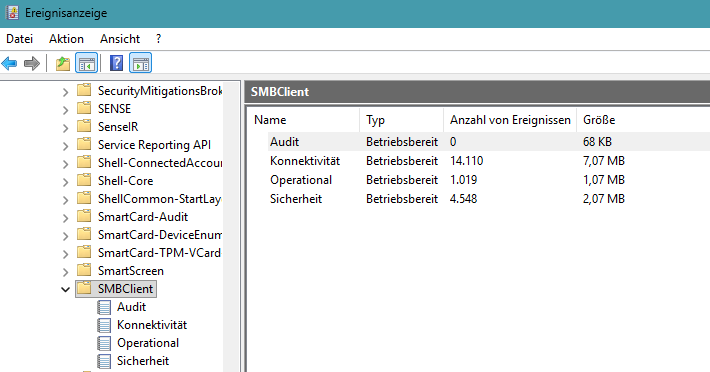
Task: Open the Operational log label in tree
Action: coord(148,343)
